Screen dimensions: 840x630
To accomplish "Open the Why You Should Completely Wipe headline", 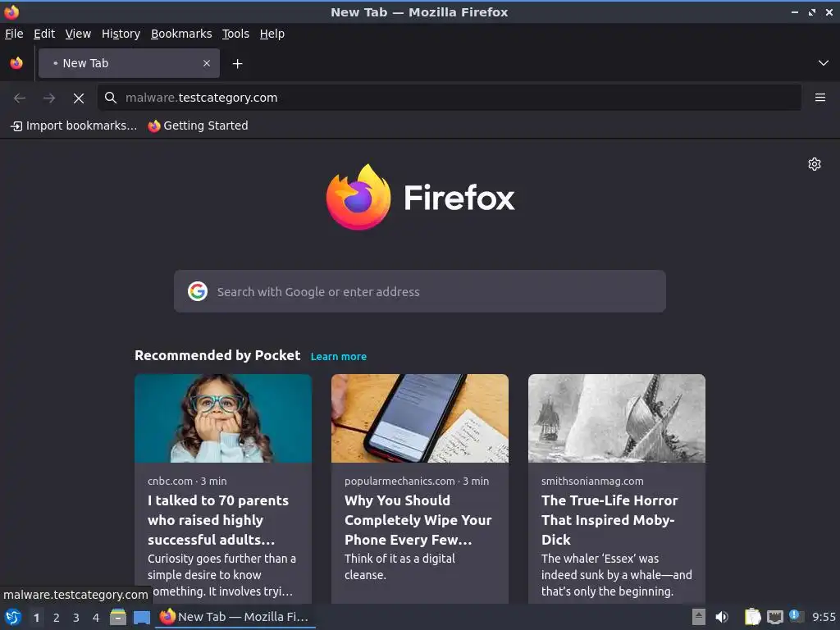I will tap(418, 520).
